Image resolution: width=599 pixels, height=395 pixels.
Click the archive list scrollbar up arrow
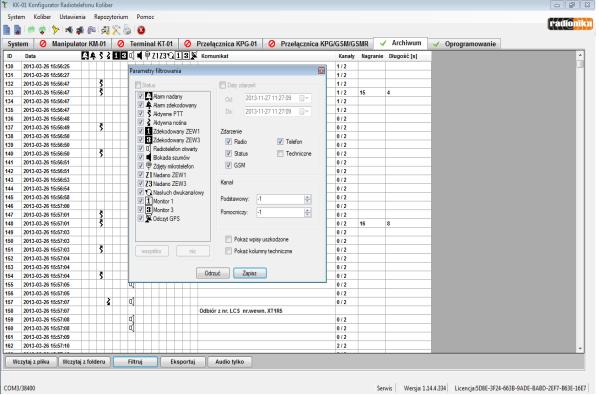(580, 55)
